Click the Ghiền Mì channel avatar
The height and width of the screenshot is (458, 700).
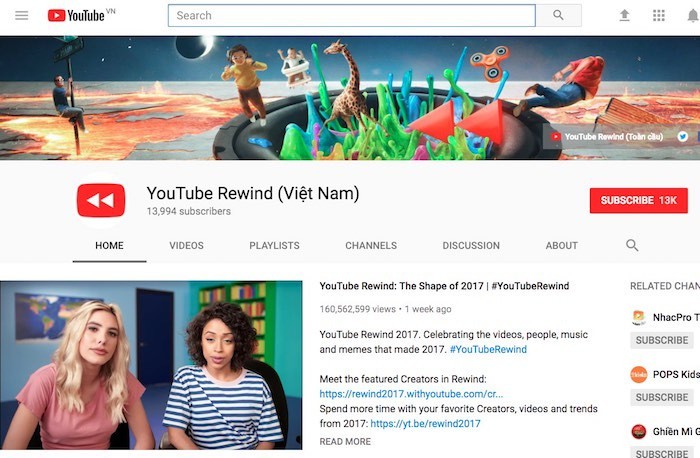coord(638,431)
